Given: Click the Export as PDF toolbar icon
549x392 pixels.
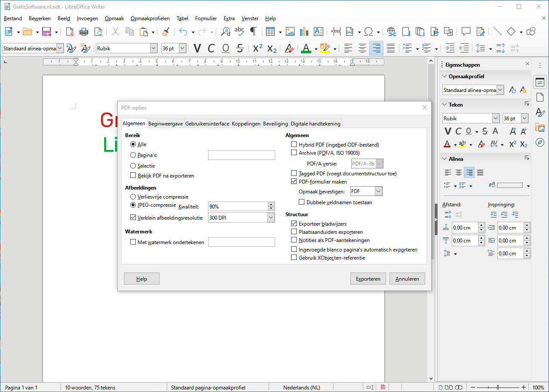Looking at the screenshot, I should pos(70,31).
